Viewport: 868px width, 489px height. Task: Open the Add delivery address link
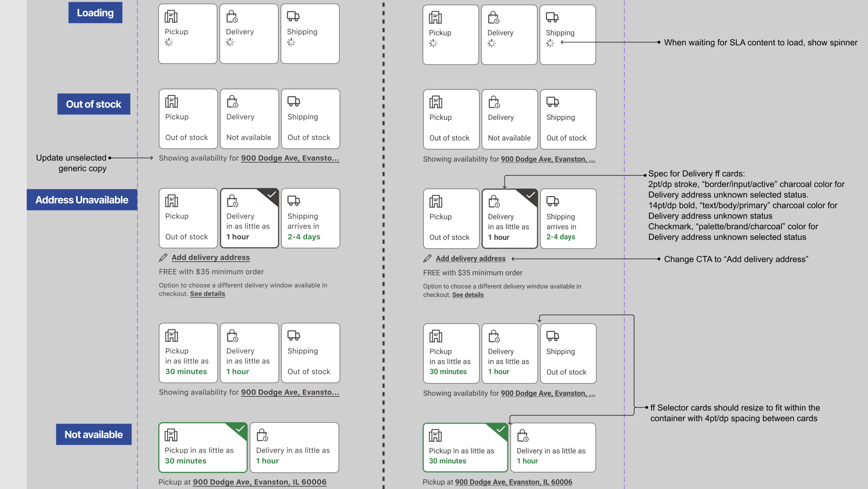coord(211,257)
